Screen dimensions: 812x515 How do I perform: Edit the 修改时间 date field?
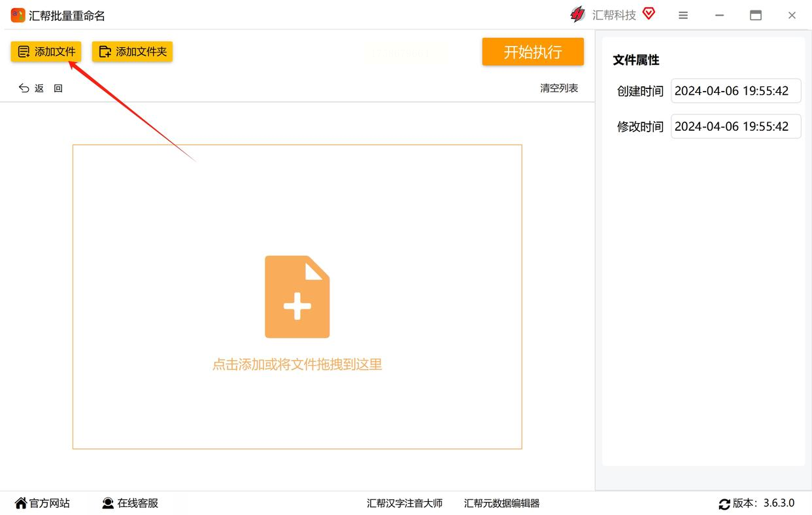click(736, 126)
